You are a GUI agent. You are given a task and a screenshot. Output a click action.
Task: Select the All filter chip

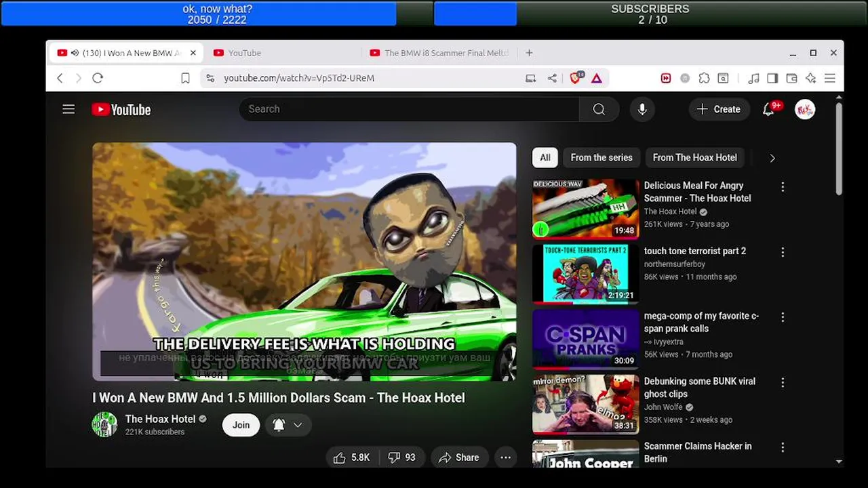point(545,157)
